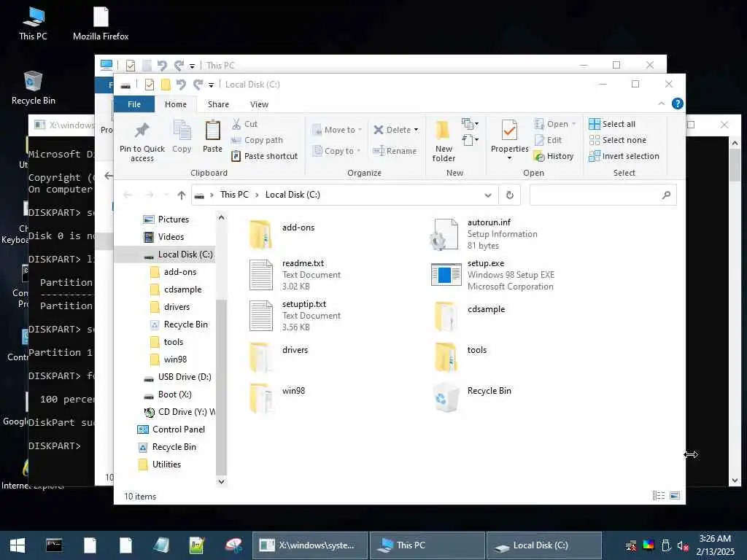
Task: Select the add-ons folder in file pane
Action: (282, 233)
